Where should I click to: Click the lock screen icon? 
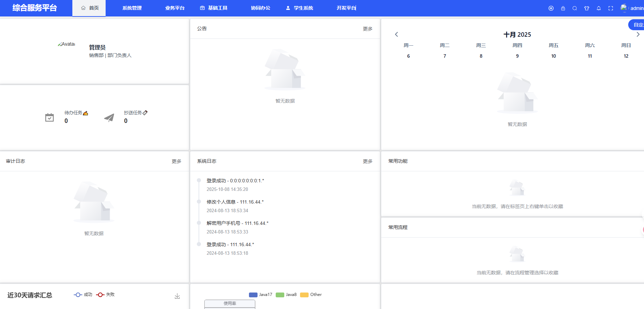click(563, 8)
